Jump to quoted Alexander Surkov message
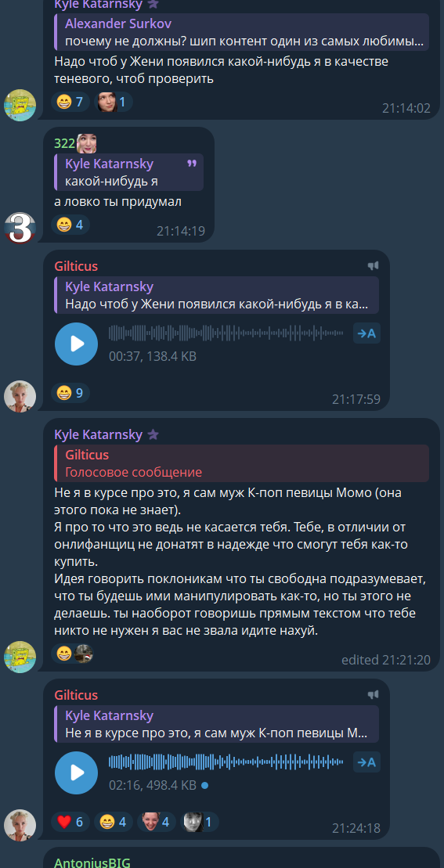 tap(242, 32)
